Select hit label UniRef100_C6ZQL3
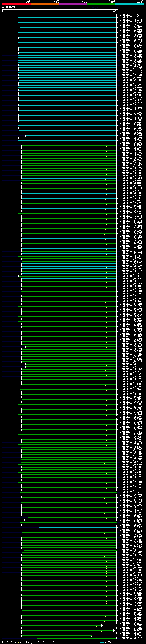This screenshot has height=644, width=146. pos(131,198)
